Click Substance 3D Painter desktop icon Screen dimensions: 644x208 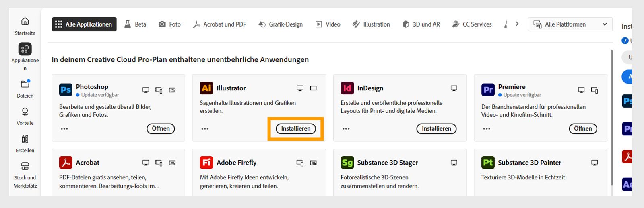click(594, 163)
